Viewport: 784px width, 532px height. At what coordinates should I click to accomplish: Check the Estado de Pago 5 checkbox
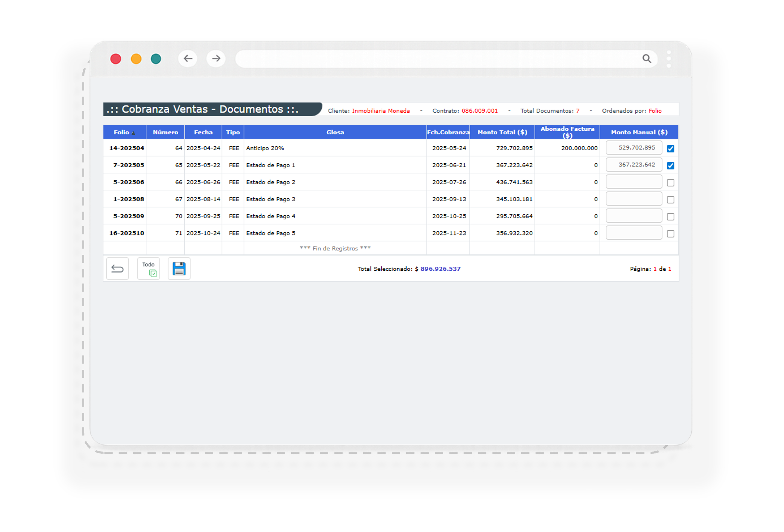(670, 234)
